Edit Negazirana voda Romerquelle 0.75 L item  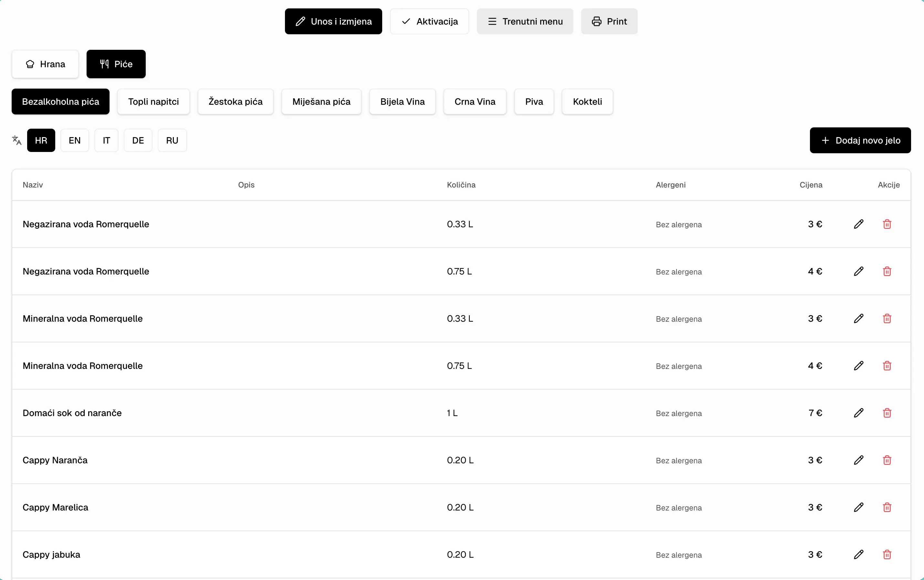coord(858,271)
